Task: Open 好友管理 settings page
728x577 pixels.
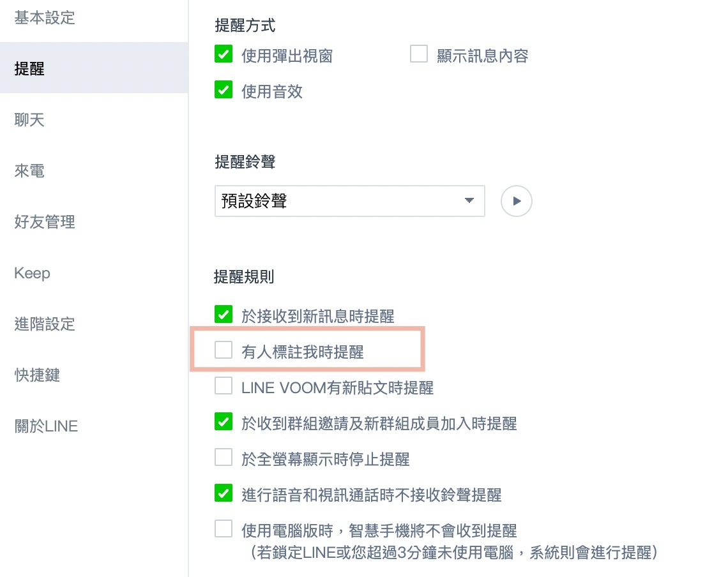Action: point(45,221)
